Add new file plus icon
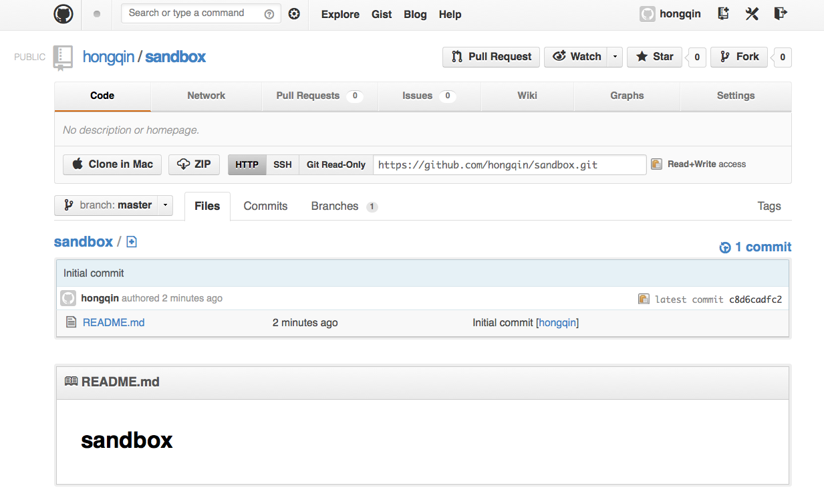Image resolution: width=824 pixels, height=504 pixels. pyautogui.click(x=132, y=242)
